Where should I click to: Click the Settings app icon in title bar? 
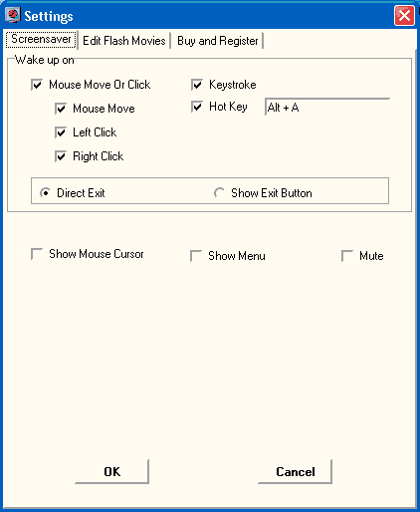click(x=13, y=15)
